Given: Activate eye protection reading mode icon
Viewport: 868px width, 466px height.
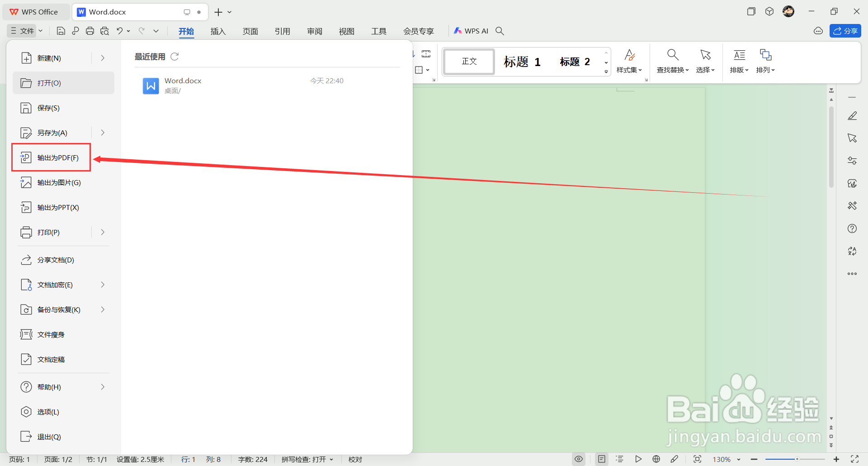Looking at the screenshot, I should click(579, 459).
